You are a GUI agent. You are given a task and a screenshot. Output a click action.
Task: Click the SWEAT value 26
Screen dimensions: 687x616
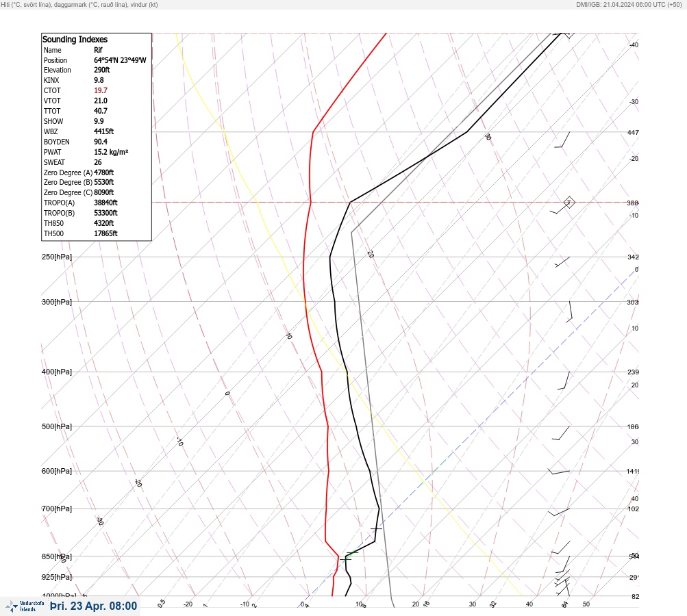click(98, 162)
